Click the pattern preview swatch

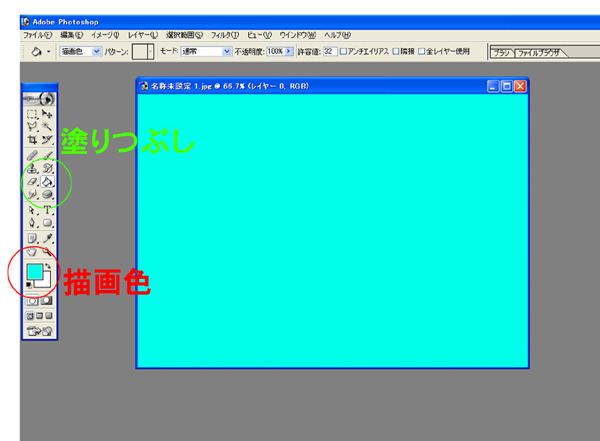[x=140, y=51]
